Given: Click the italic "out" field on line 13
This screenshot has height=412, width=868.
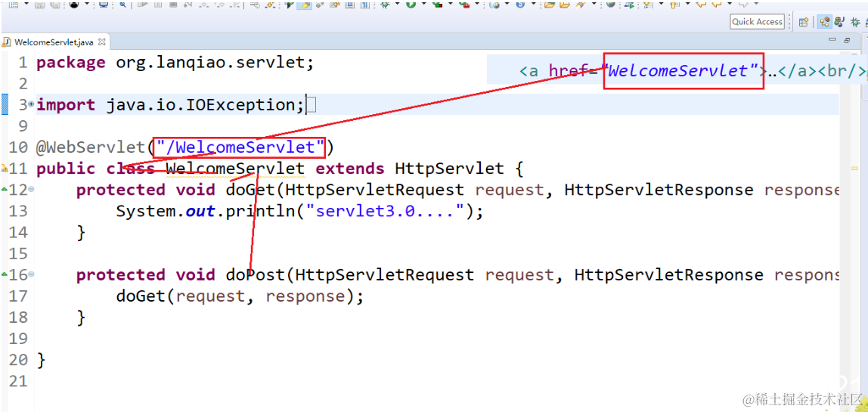Looking at the screenshot, I should pos(200,211).
